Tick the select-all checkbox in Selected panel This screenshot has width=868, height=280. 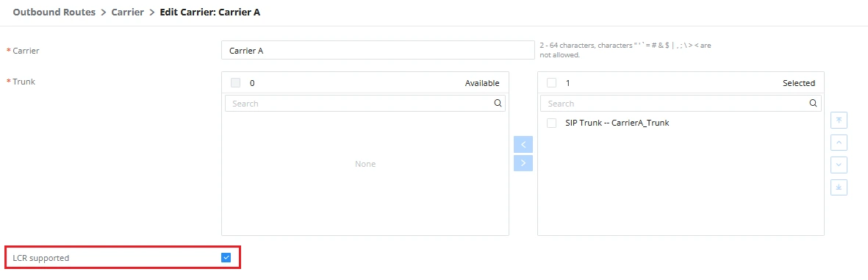(551, 83)
